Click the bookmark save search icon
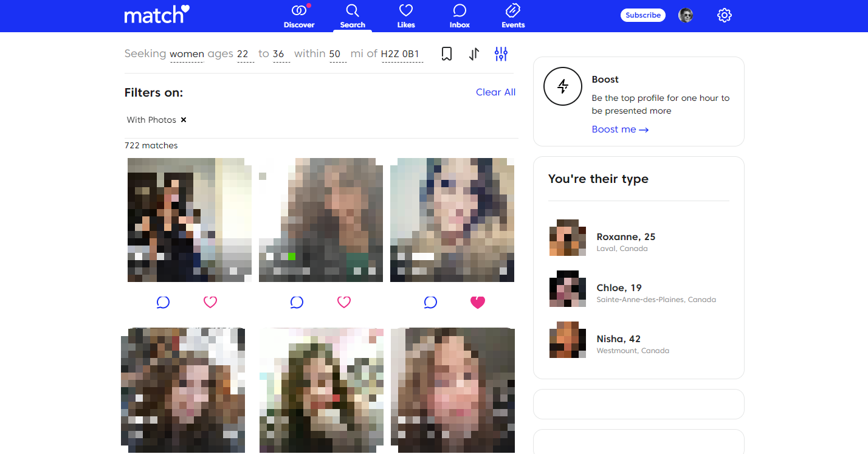868x454 pixels. point(447,54)
